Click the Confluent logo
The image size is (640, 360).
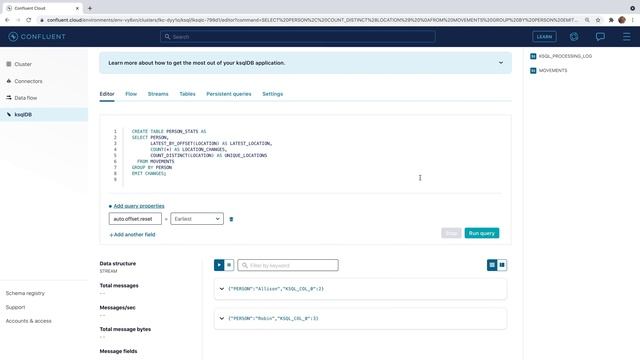[x=37, y=37]
